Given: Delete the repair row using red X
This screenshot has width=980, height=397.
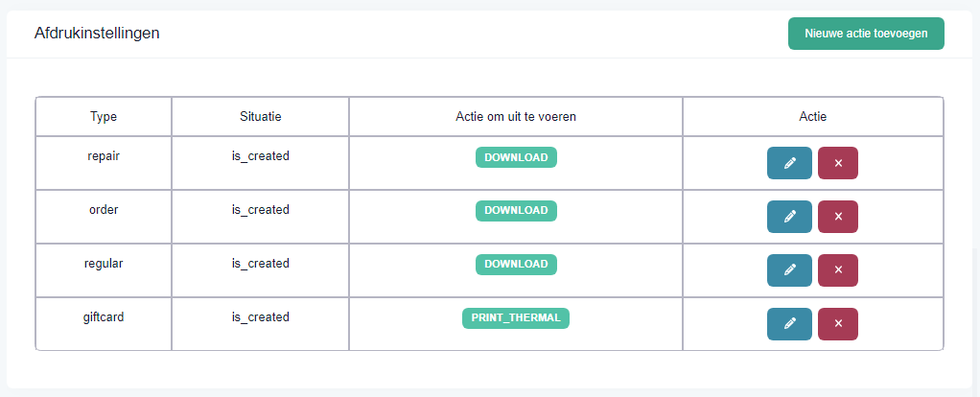Looking at the screenshot, I should point(838,163).
